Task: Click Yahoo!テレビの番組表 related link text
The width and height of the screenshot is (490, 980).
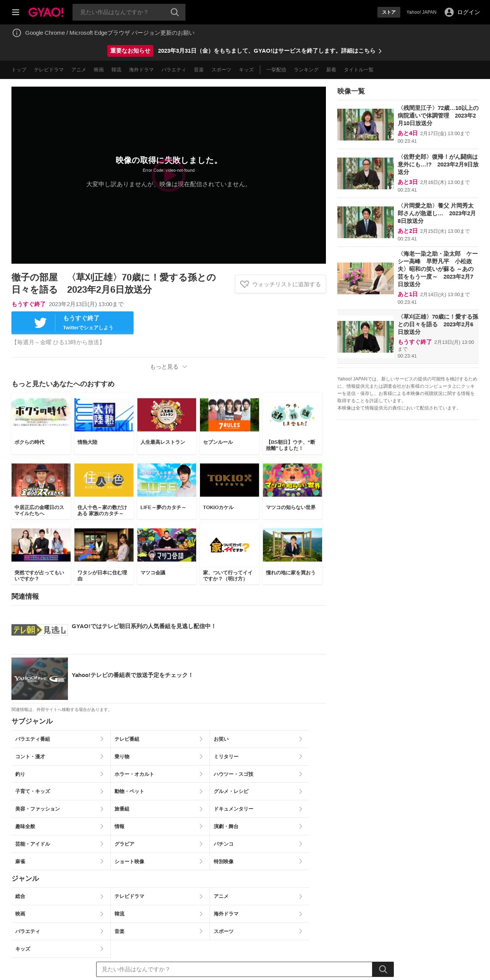Action: 132,675
